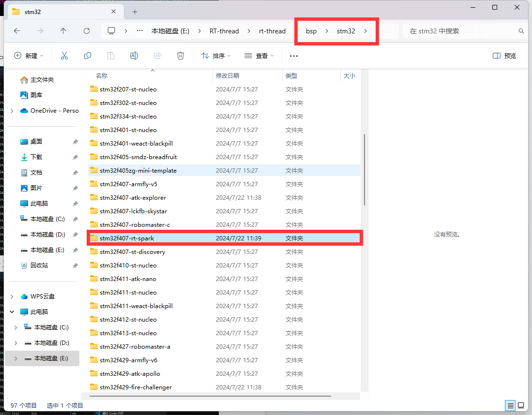Navigate to bsp in address bar
Image resolution: width=532 pixels, height=415 pixels.
coord(311,31)
